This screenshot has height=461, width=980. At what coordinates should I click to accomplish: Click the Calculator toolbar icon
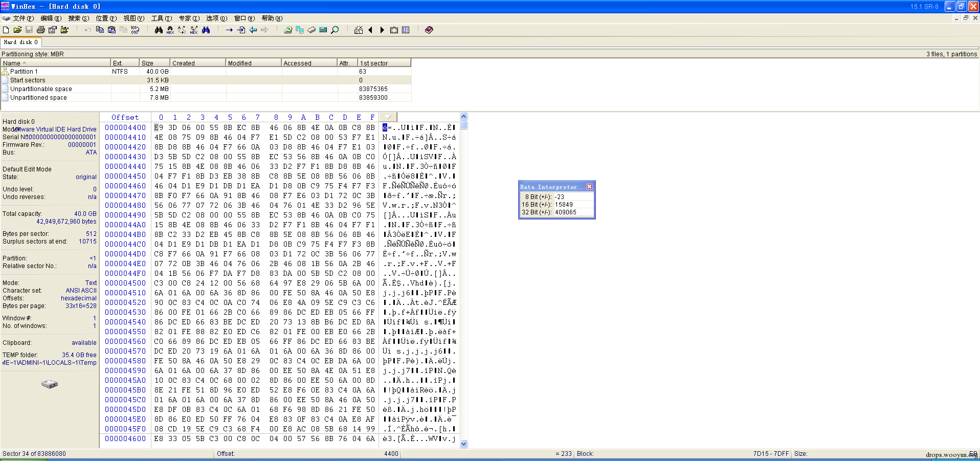point(323,30)
